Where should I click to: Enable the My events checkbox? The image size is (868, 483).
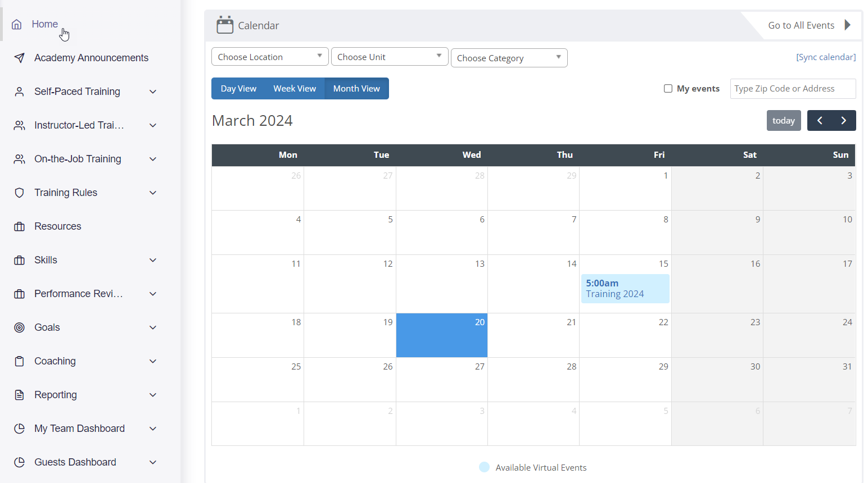pyautogui.click(x=668, y=89)
